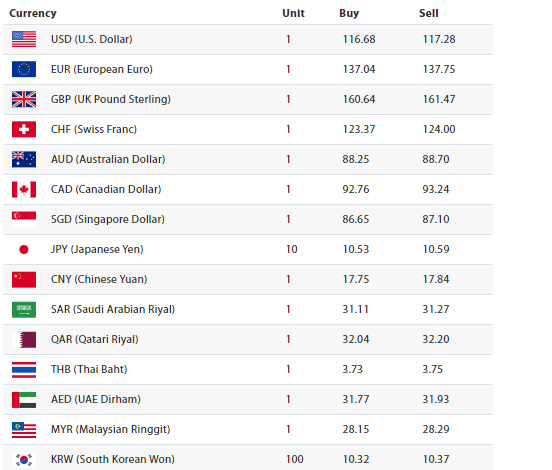Click the THB (Thai Baht) currency name

pyautogui.click(x=89, y=369)
